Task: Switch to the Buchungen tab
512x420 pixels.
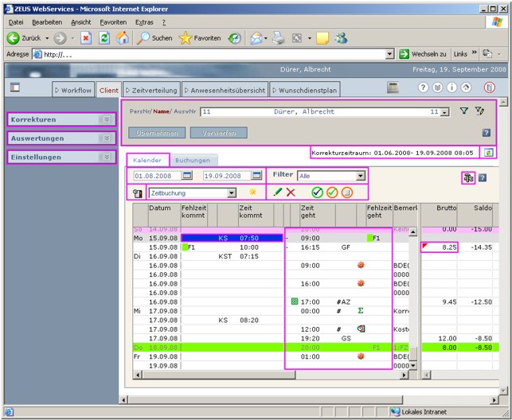Action: [194, 160]
